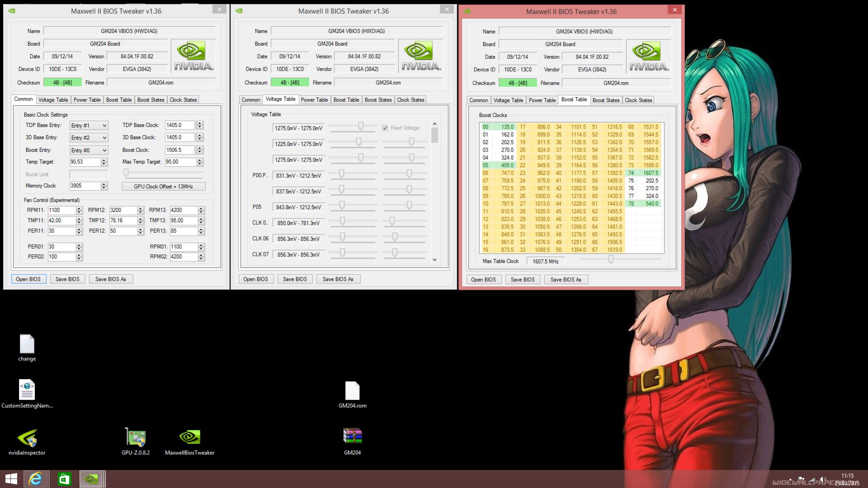Launch the MaxwellBiosTweaker desktop icon
This screenshot has width=868, height=488.
point(190,441)
